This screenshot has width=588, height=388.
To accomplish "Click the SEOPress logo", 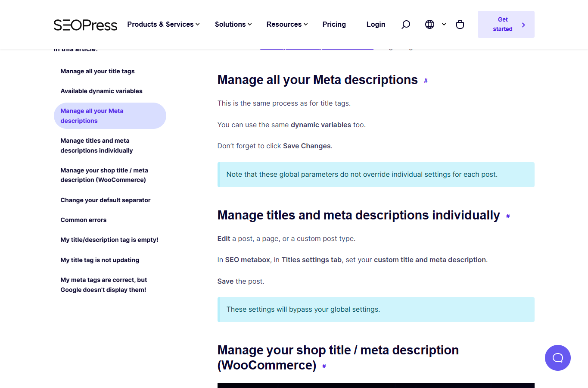I will 85,25.
